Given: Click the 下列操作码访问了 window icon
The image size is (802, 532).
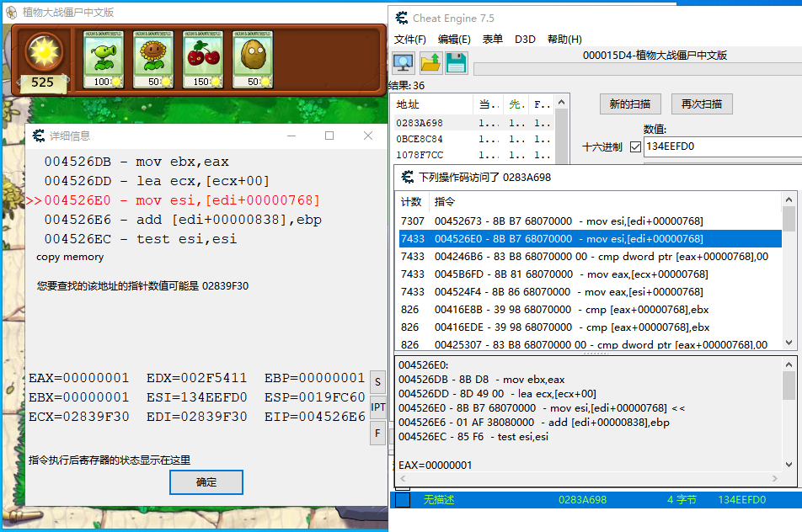Looking at the screenshot, I should tap(408, 177).
